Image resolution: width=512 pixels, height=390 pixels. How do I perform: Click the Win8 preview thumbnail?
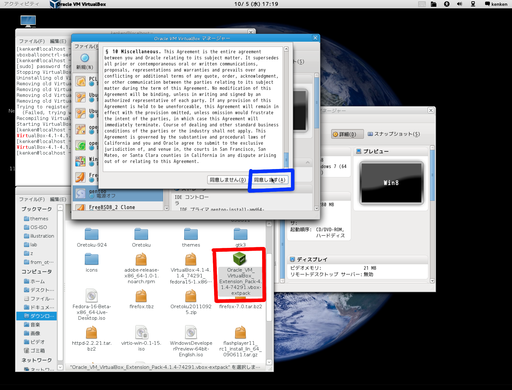[x=391, y=183]
